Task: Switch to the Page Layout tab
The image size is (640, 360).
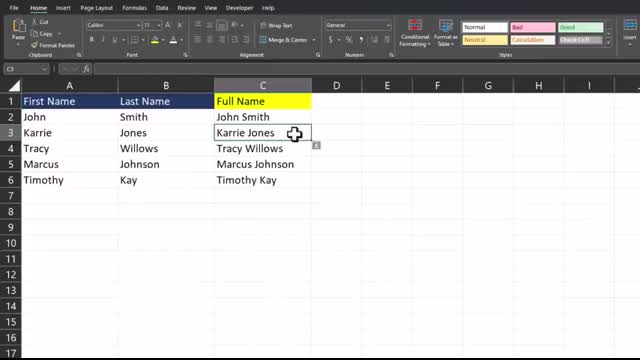Action: pos(96,8)
